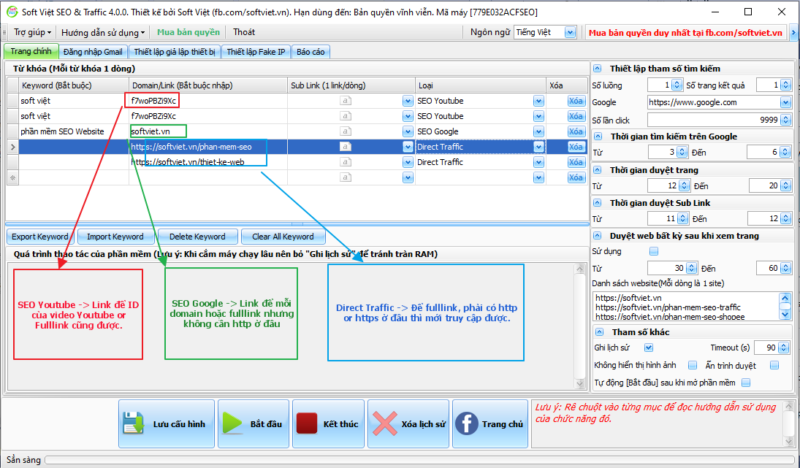Switch to Báo cáo tab
This screenshot has height=468, width=800.
point(310,52)
